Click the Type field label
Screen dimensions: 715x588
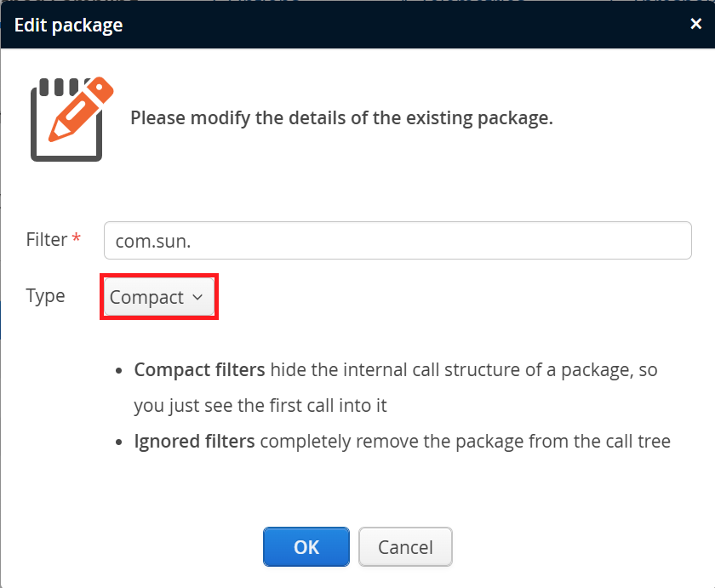46,296
